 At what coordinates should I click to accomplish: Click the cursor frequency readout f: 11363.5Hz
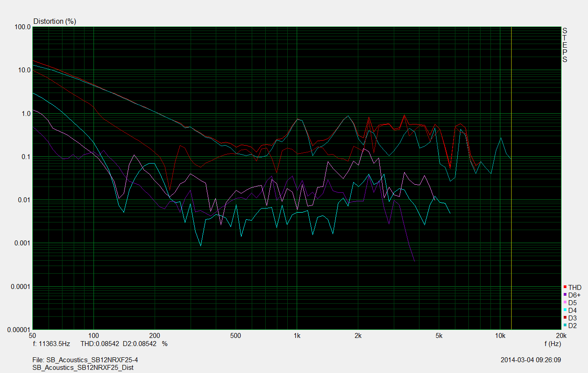[52, 344]
